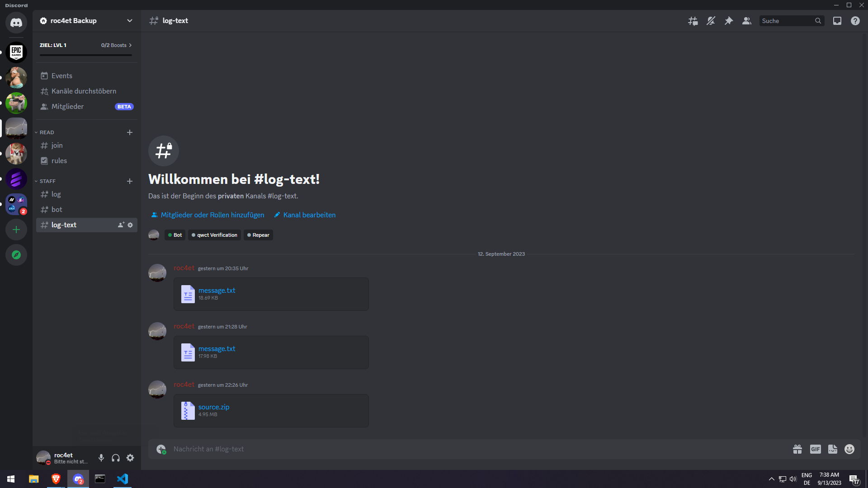Open the Threads icon in header
868x488 pixels.
(693, 21)
